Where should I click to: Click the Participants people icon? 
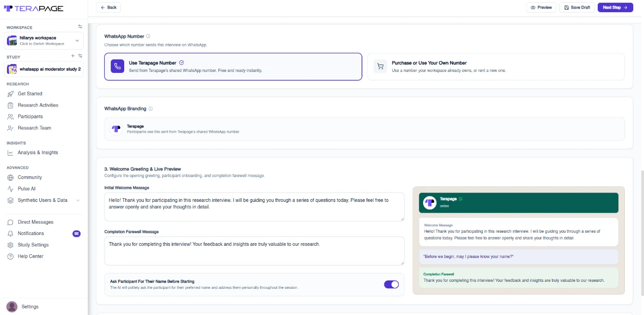(x=11, y=117)
